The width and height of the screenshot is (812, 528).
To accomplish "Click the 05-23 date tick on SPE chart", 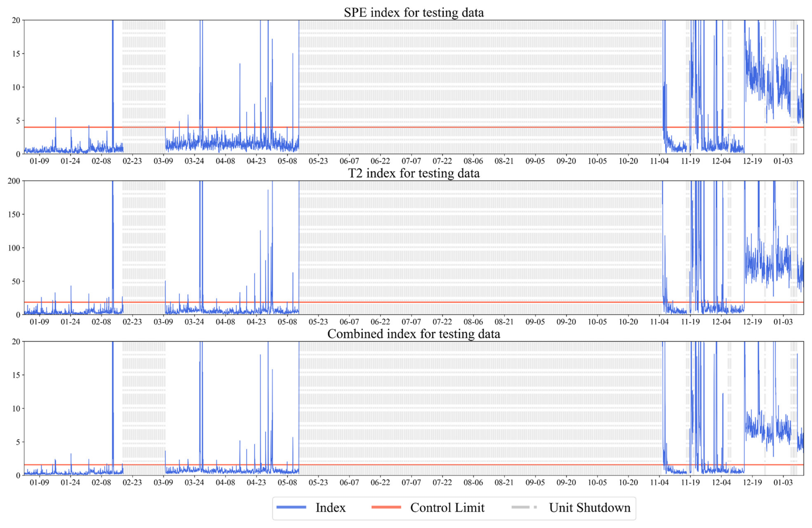I will point(318,161).
